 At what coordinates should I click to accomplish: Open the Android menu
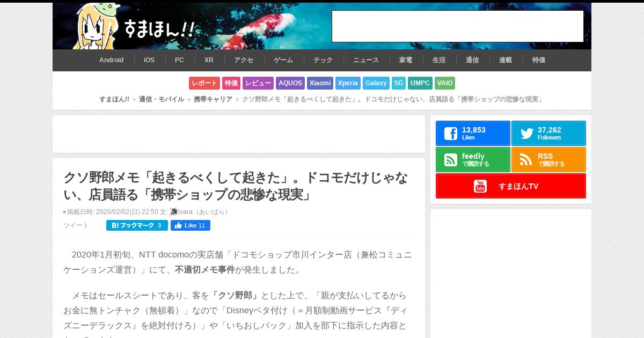click(x=111, y=60)
